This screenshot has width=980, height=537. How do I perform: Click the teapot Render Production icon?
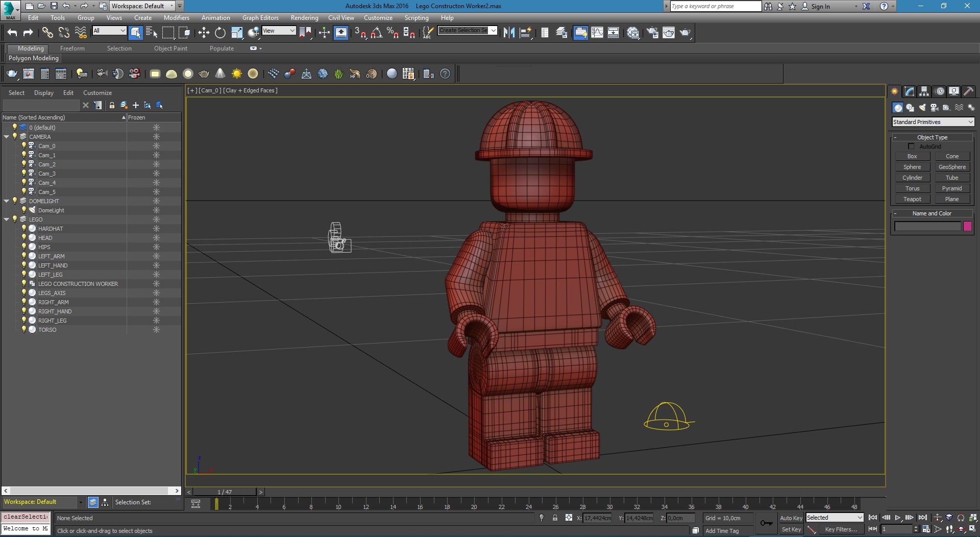coord(685,33)
